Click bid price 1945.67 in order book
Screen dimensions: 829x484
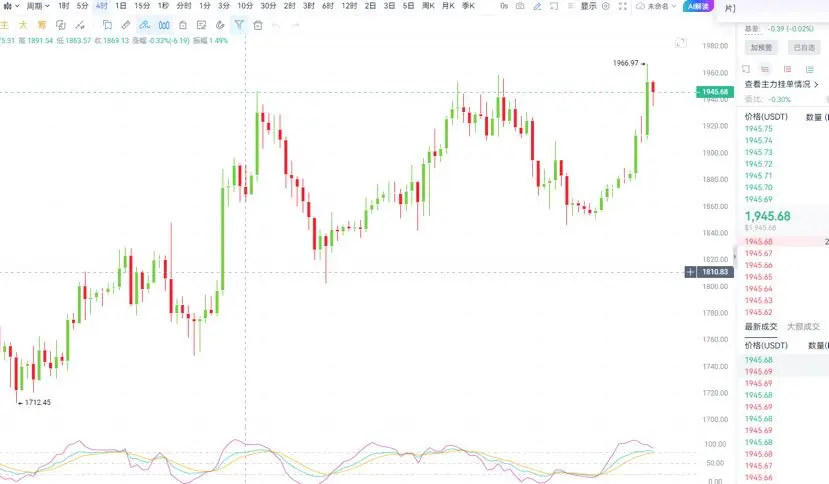759,253
